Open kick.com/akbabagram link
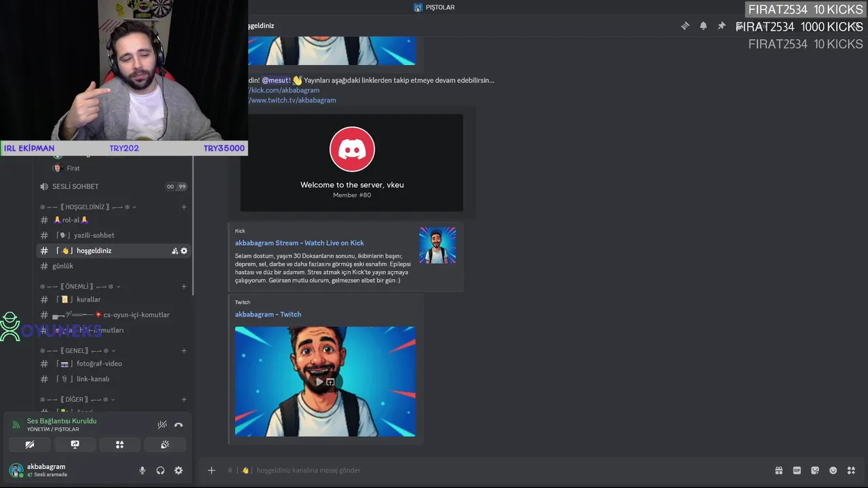Screen dimensions: 868x488 point(283,90)
